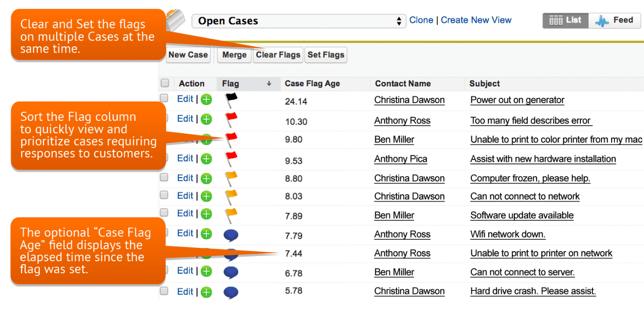This screenshot has height=310, width=644.
Task: Click the blue bubble on Can not connect to server
Action: point(231,271)
